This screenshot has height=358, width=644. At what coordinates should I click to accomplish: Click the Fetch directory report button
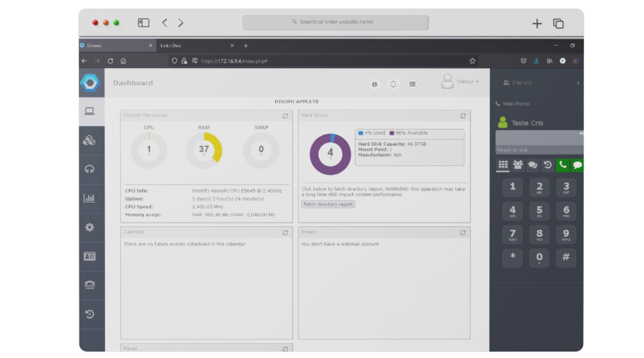point(328,204)
